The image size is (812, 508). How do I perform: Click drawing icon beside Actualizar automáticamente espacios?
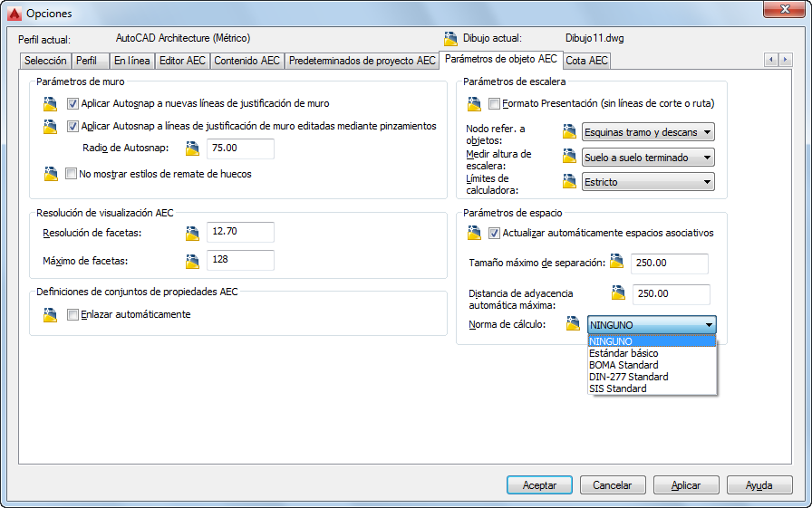click(474, 233)
